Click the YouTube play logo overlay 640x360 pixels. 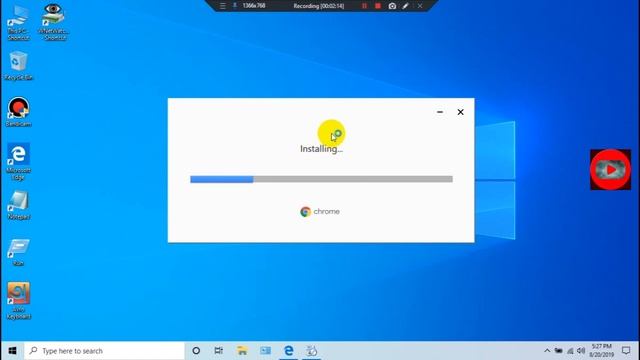point(611,169)
